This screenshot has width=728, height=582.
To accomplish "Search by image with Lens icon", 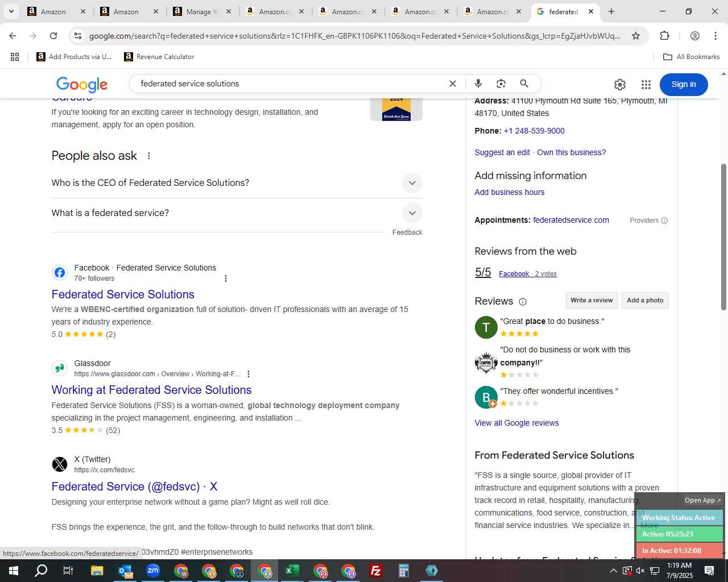I will point(501,84).
